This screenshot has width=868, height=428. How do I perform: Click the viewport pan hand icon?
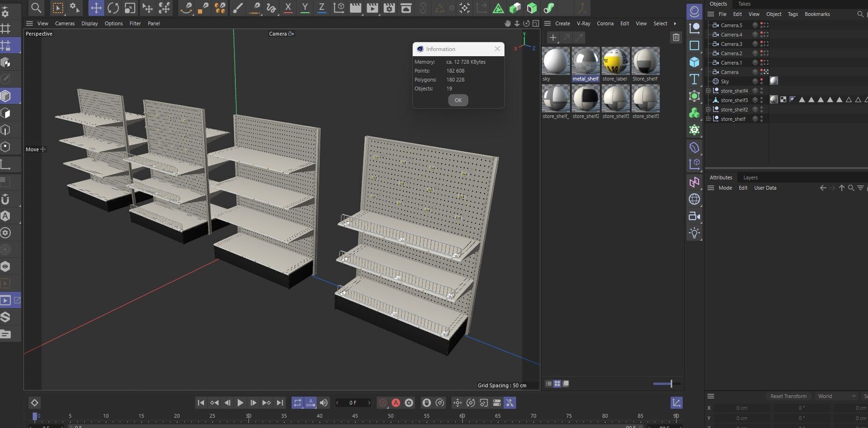pos(508,23)
